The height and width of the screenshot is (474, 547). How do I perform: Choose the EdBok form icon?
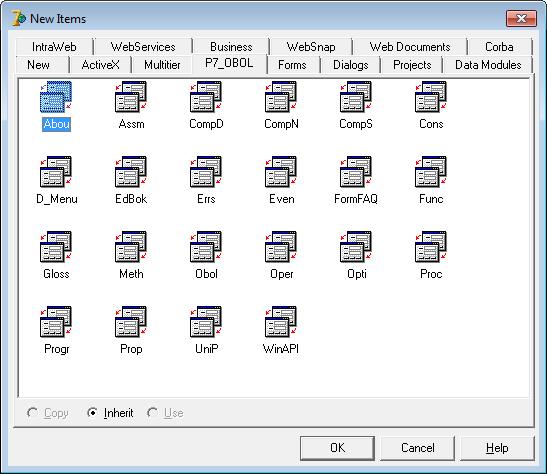(131, 172)
